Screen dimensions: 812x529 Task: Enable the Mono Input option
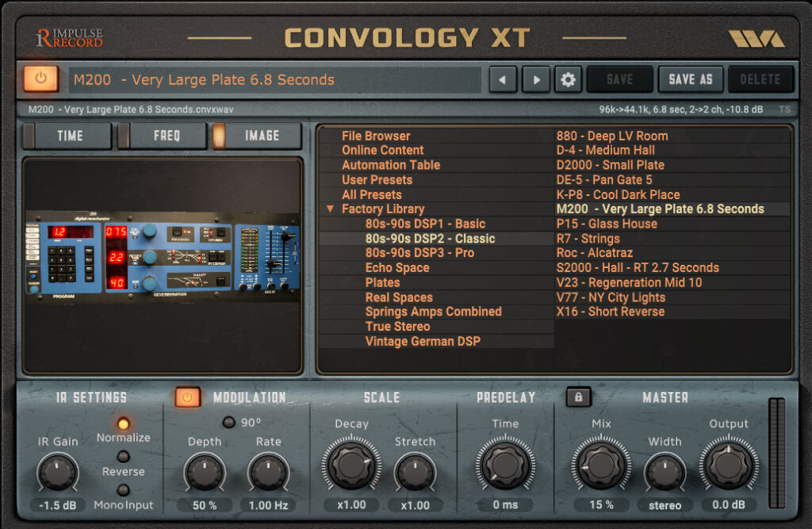123,489
